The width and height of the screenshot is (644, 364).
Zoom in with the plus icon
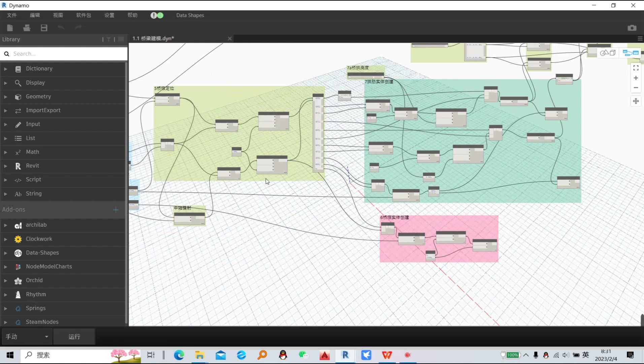pyautogui.click(x=636, y=78)
